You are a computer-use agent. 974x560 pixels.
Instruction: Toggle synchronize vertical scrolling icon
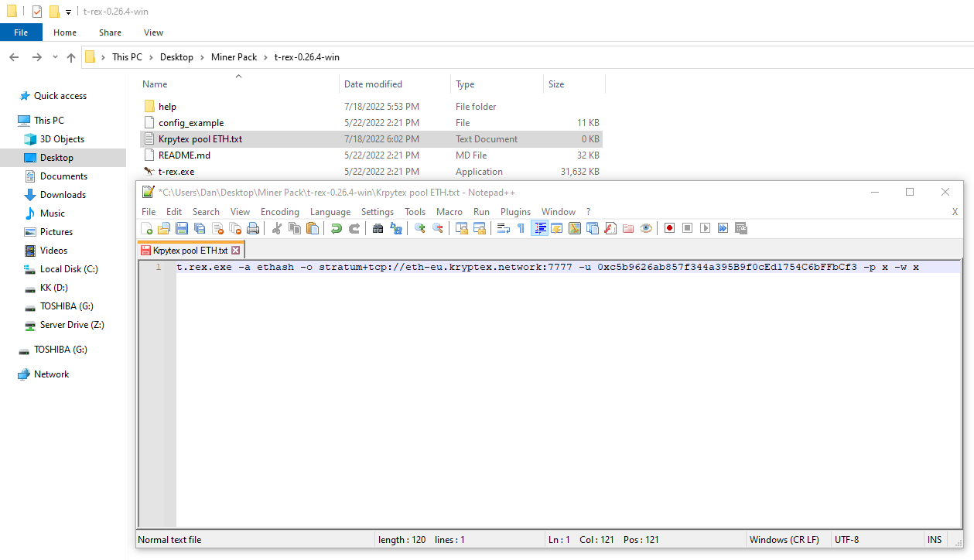click(461, 228)
